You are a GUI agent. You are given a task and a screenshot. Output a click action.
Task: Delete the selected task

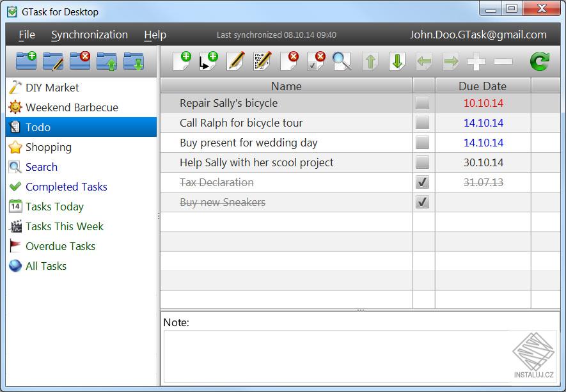[287, 61]
